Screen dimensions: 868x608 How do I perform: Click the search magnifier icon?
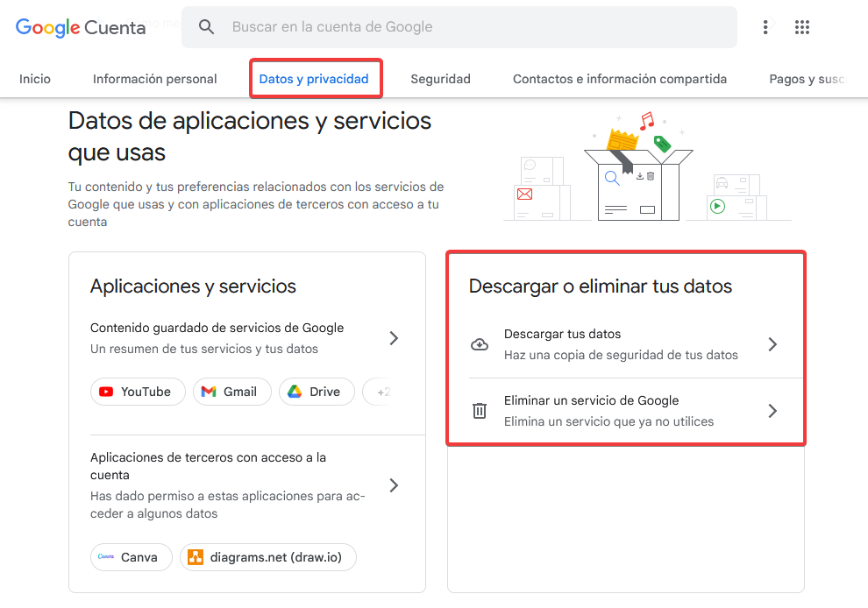(x=207, y=27)
